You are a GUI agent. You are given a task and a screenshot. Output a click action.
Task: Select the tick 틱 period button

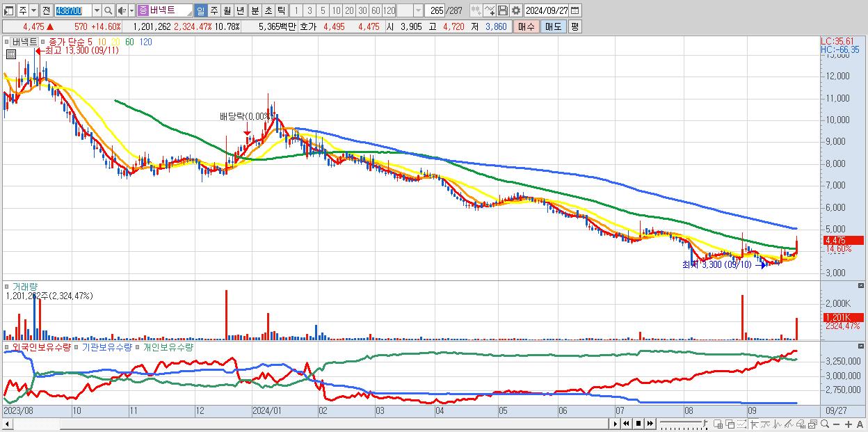point(281,10)
